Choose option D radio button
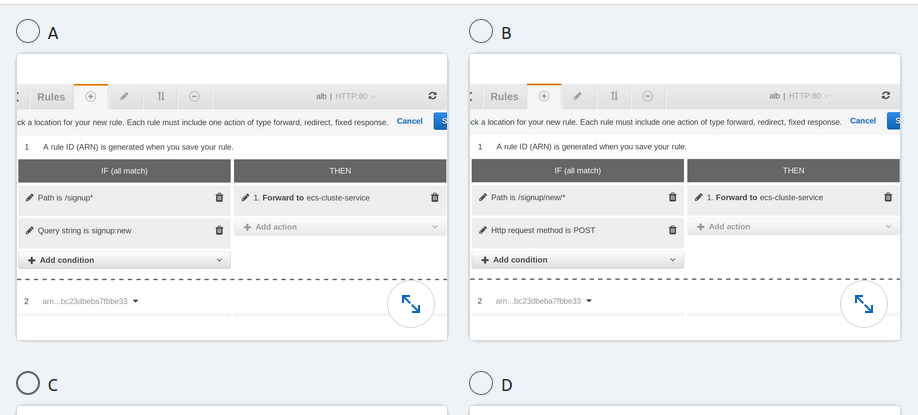The image size is (918, 415). (x=481, y=384)
